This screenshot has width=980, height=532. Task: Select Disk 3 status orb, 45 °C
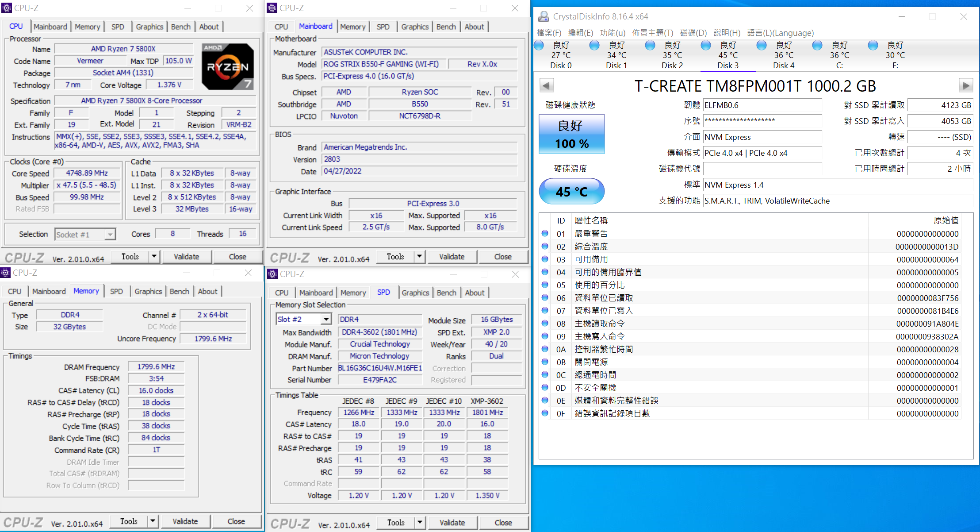[706, 45]
